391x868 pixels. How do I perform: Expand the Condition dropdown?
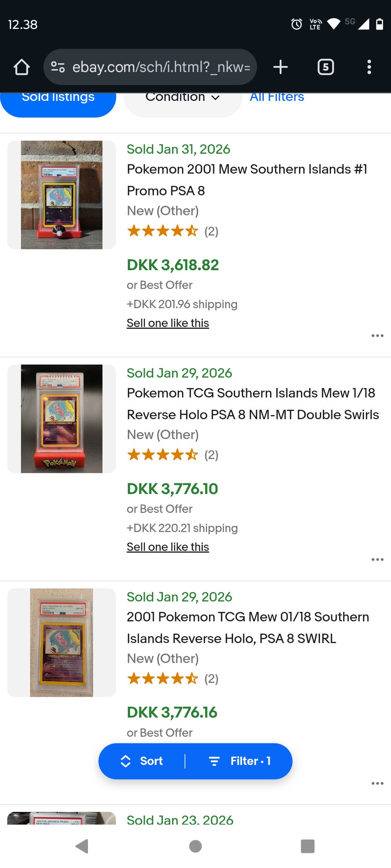pos(182,101)
